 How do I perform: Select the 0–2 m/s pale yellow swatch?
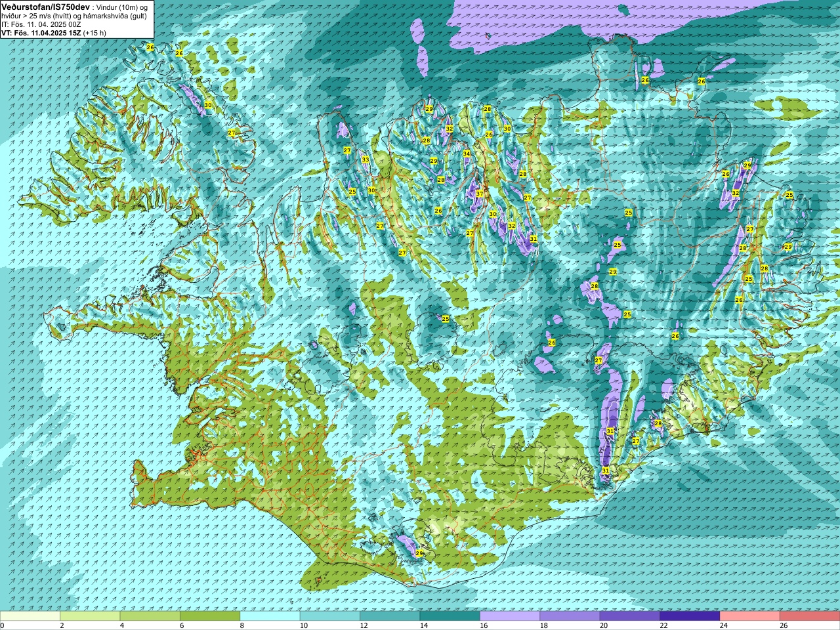[30, 616]
